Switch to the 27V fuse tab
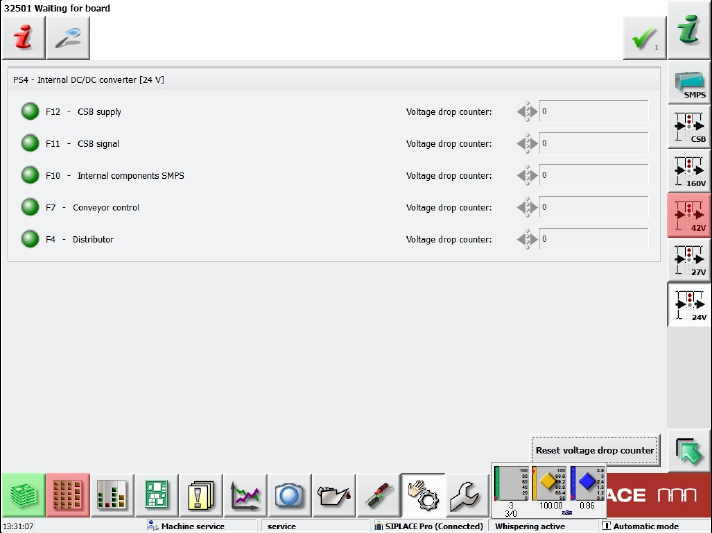The width and height of the screenshot is (712, 533). [x=689, y=260]
